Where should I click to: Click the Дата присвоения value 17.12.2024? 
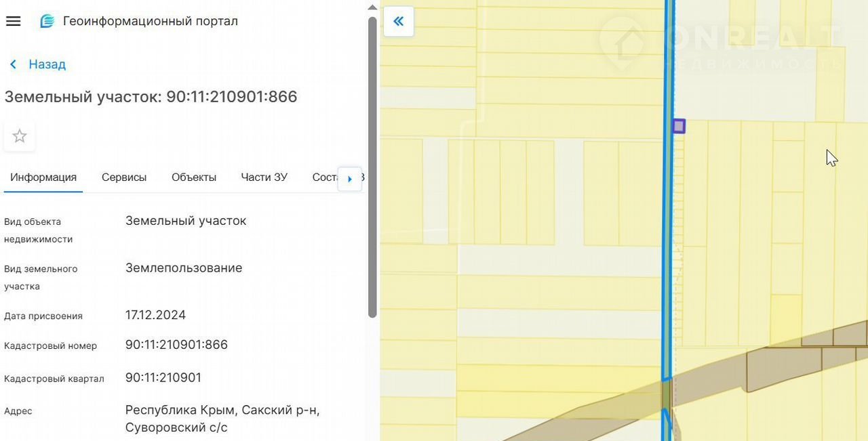click(155, 315)
